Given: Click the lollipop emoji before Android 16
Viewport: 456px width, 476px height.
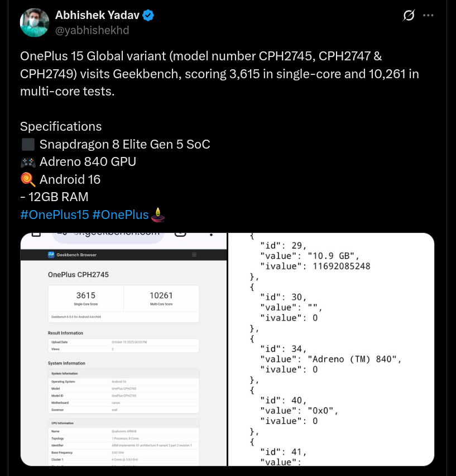Looking at the screenshot, I should (28, 179).
